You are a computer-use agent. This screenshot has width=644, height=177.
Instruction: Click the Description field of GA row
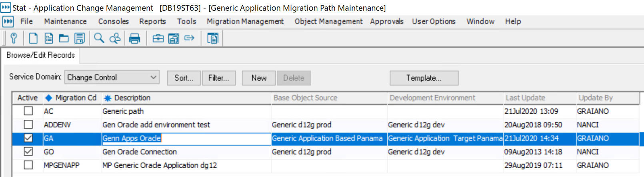tap(186, 139)
